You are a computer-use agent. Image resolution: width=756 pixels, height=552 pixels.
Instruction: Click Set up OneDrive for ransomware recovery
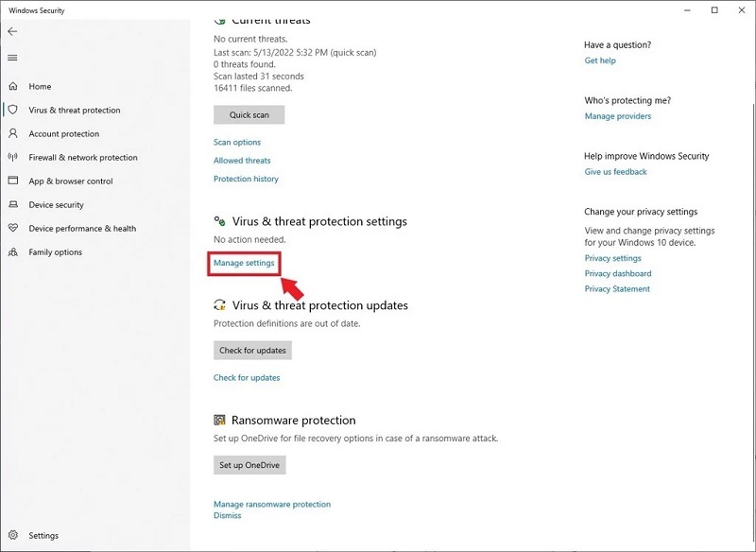point(250,464)
